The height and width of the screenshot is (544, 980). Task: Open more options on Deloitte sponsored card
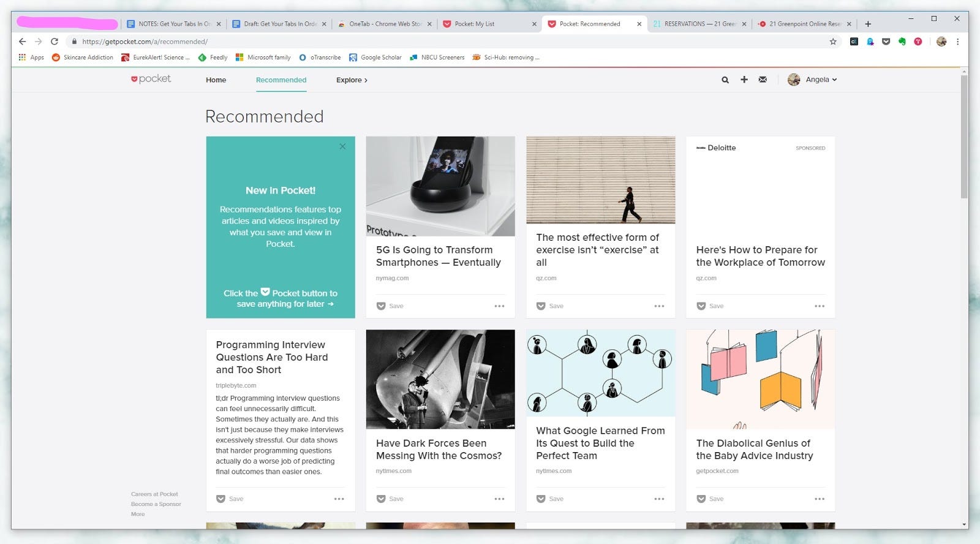[x=820, y=306]
